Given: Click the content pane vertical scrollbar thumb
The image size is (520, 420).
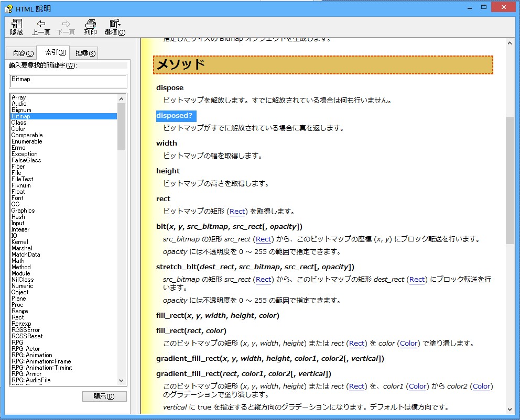Looking at the screenshot, I should 510,180.
